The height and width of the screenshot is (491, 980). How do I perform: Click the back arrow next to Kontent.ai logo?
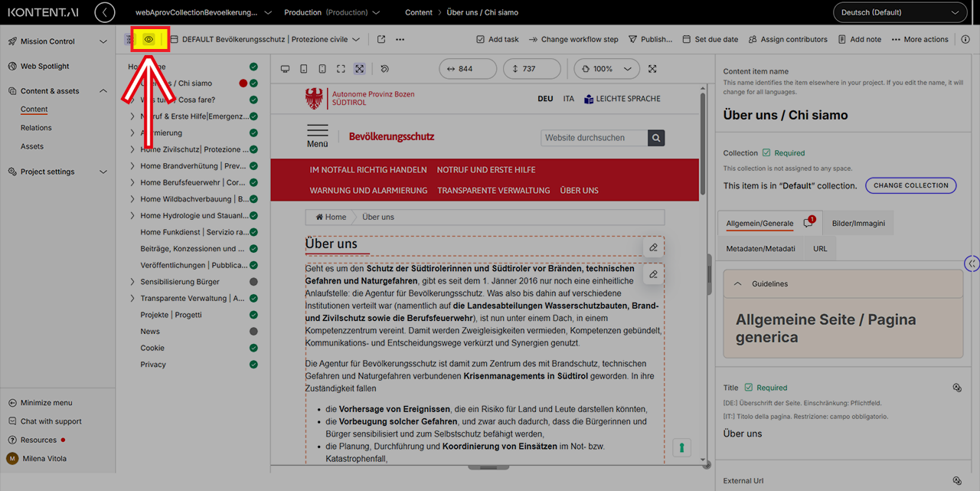tap(105, 12)
